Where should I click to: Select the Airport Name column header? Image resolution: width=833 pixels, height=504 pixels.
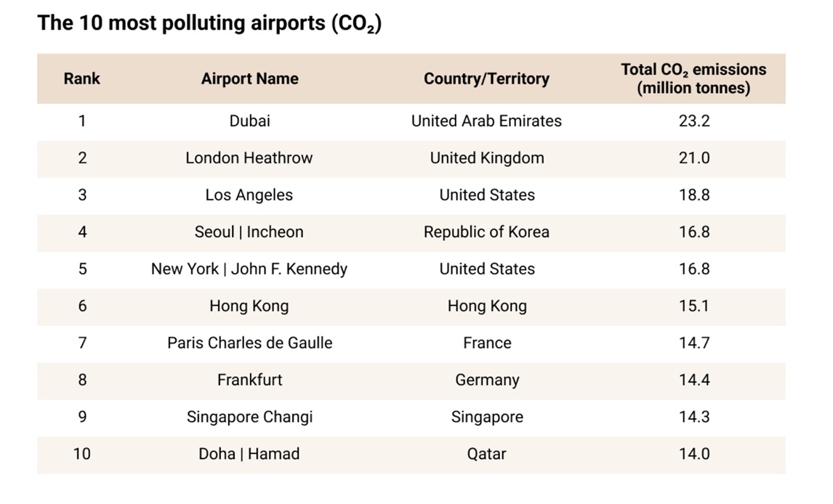(250, 78)
